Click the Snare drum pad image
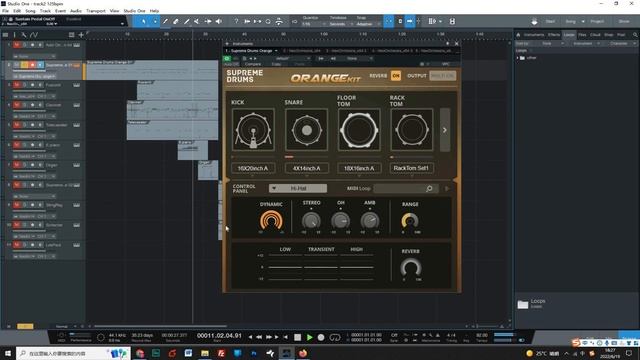The height and width of the screenshot is (360, 640). pos(307,130)
